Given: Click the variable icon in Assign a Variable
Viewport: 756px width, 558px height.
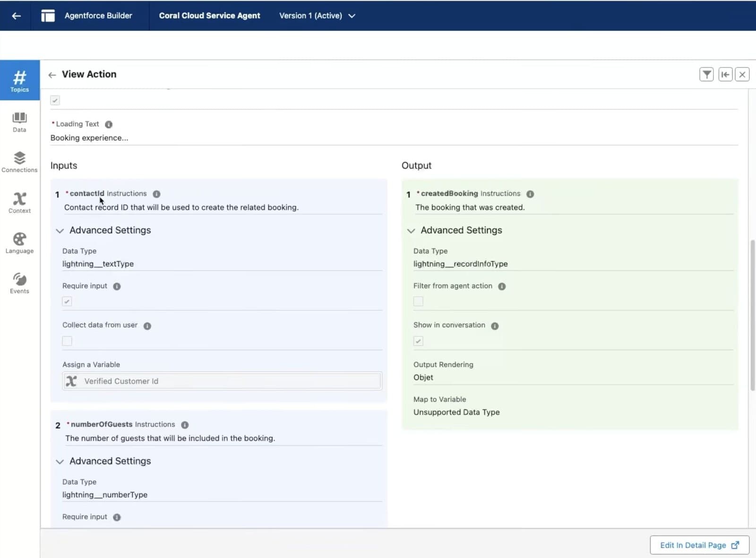Looking at the screenshot, I should coord(71,381).
